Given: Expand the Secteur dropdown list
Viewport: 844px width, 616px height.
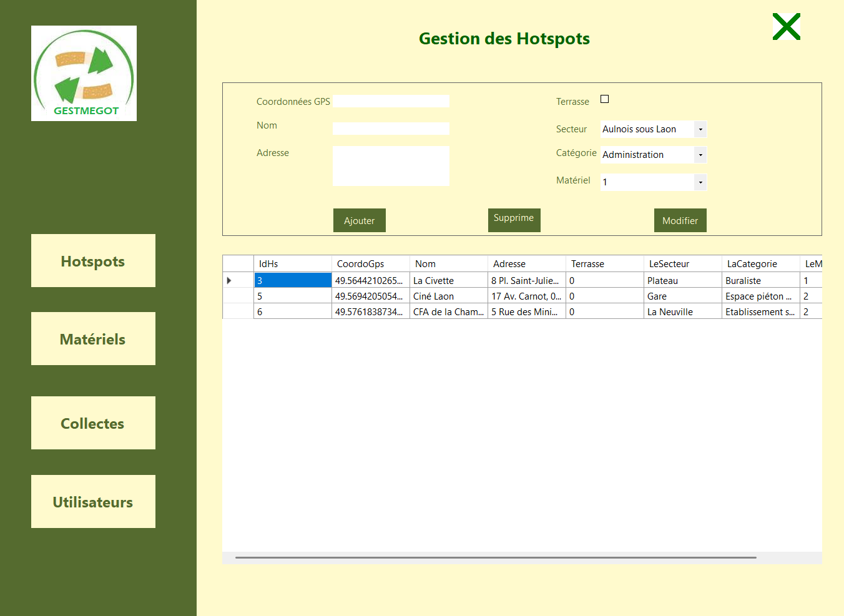Looking at the screenshot, I should coord(700,129).
